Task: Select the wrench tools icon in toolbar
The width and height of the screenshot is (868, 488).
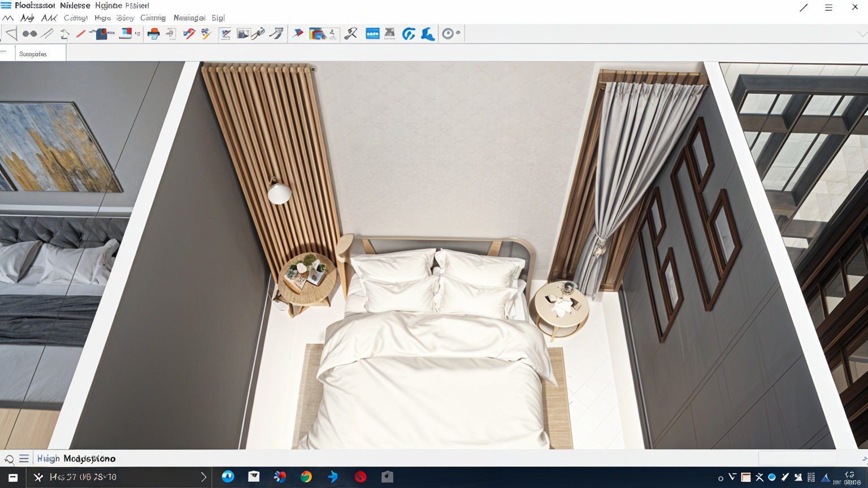Action: tap(351, 34)
